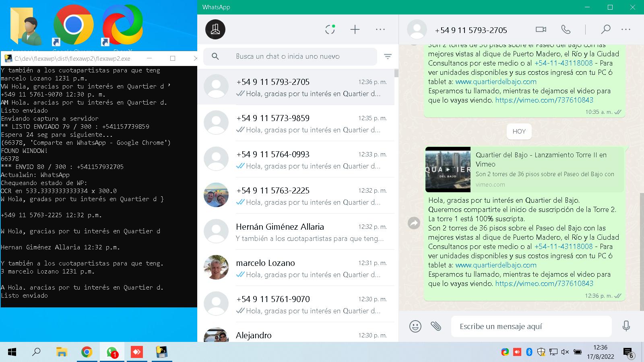Open marcelo Lozano's profile photo
644x362 pixels.
(x=216, y=267)
